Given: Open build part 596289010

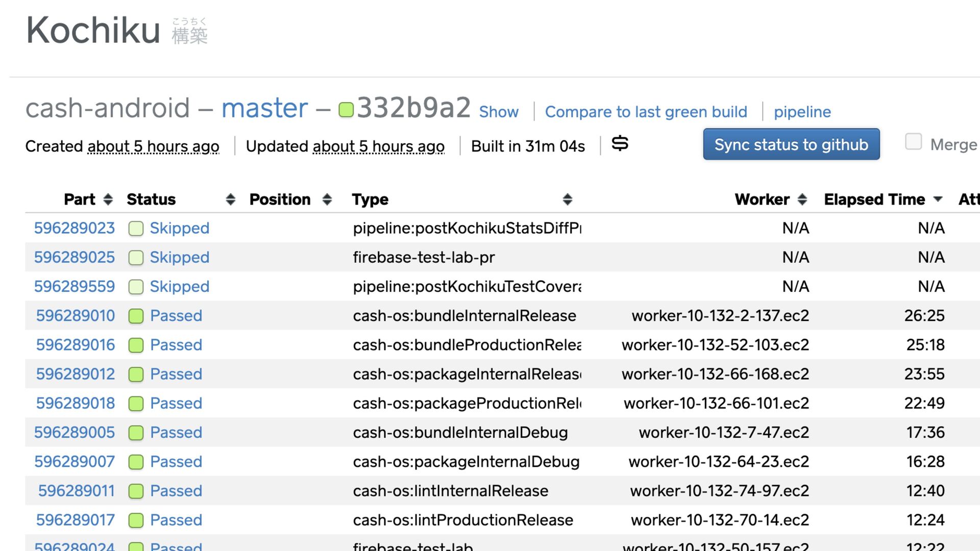Looking at the screenshot, I should 76,316.
